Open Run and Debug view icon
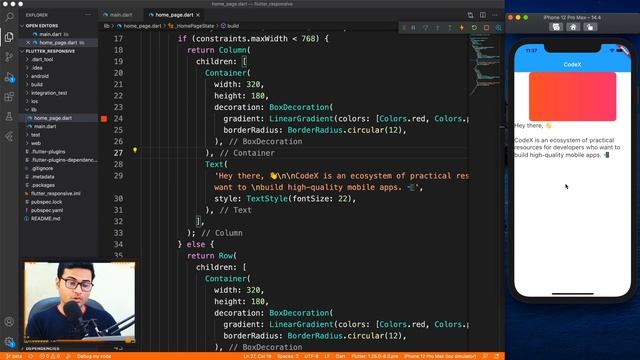The image size is (640, 360). tap(9, 77)
